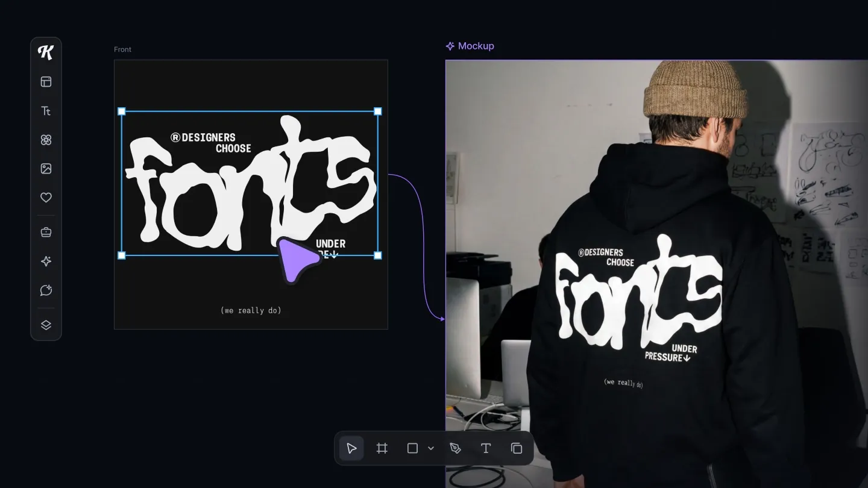Select the Pen tool in bottom toolbar
This screenshot has height=488, width=868.
point(456,448)
